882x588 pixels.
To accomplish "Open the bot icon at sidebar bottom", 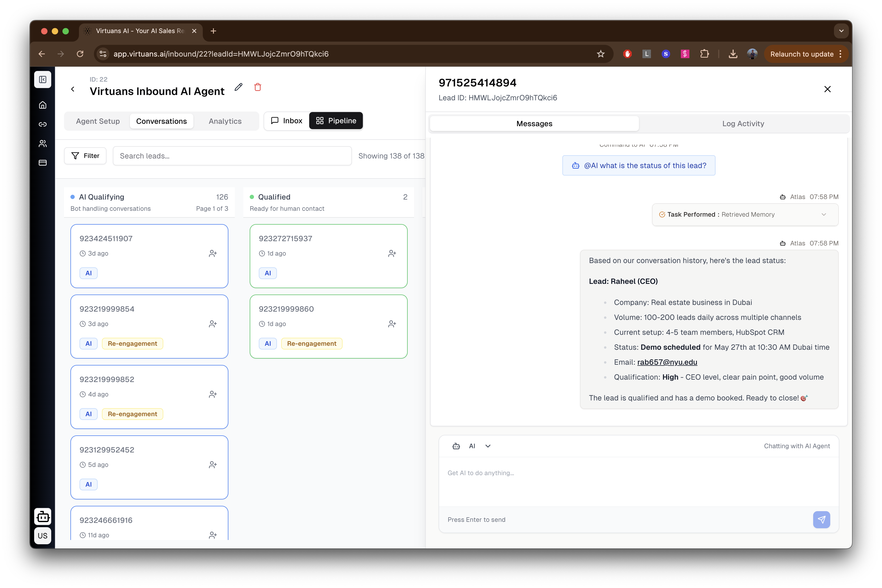I will coord(43,517).
